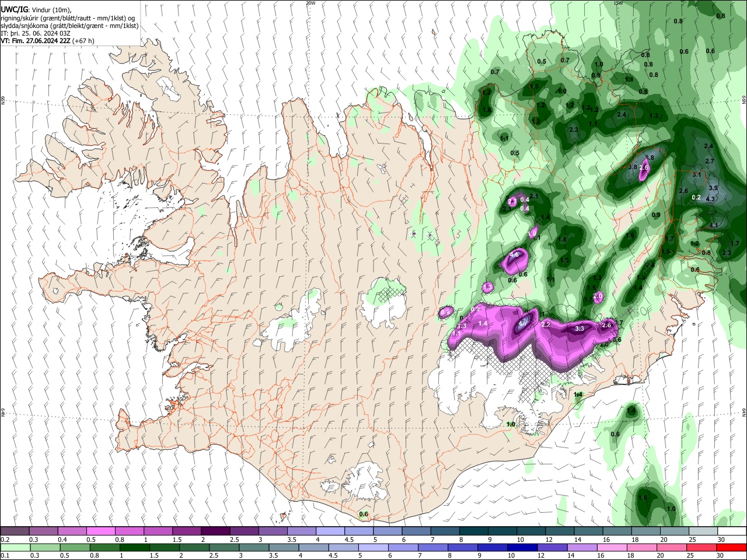Click the (+67 h) forecast offset text
This screenshot has width=747, height=560.
[83, 41]
